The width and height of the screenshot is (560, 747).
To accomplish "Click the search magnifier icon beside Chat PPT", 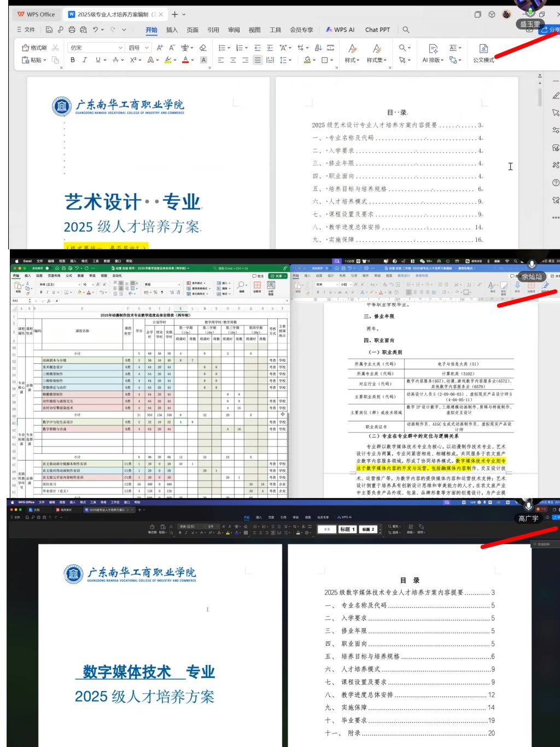I will point(406,30).
